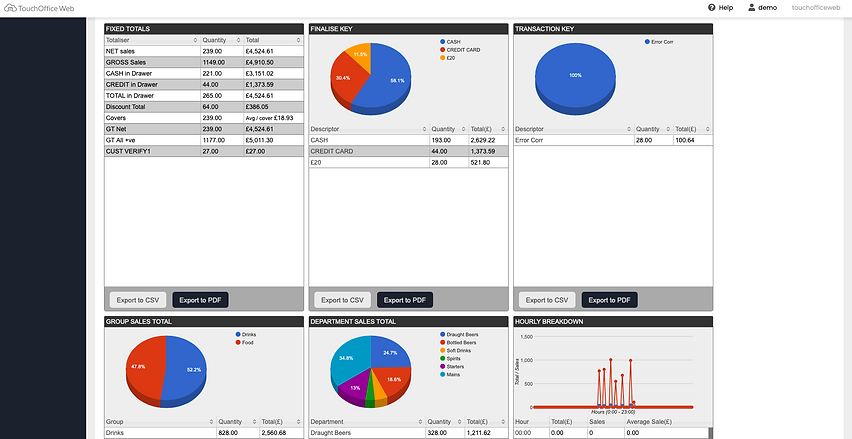Toggle Bottled Beers legend item

(x=458, y=342)
